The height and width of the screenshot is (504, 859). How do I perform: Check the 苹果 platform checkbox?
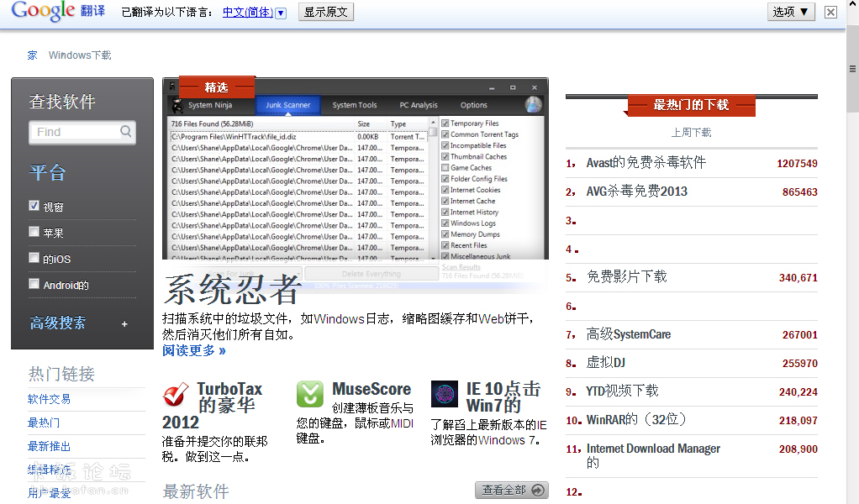34,232
